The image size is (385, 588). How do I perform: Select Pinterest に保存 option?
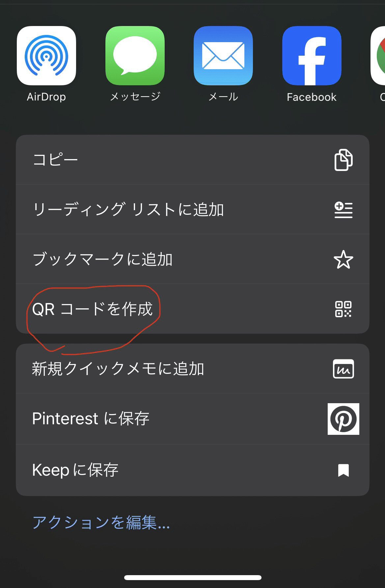pyautogui.click(x=193, y=419)
